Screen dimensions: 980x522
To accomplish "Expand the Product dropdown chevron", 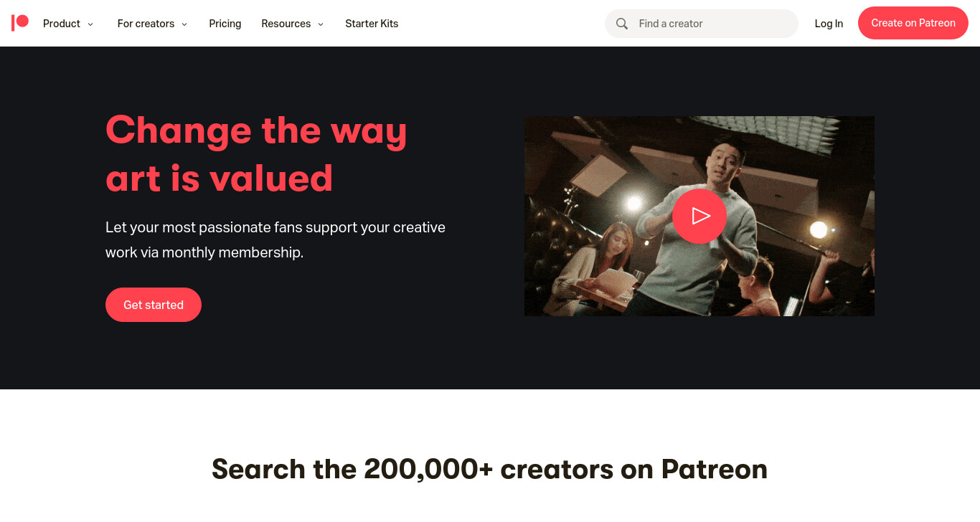I will tap(90, 24).
